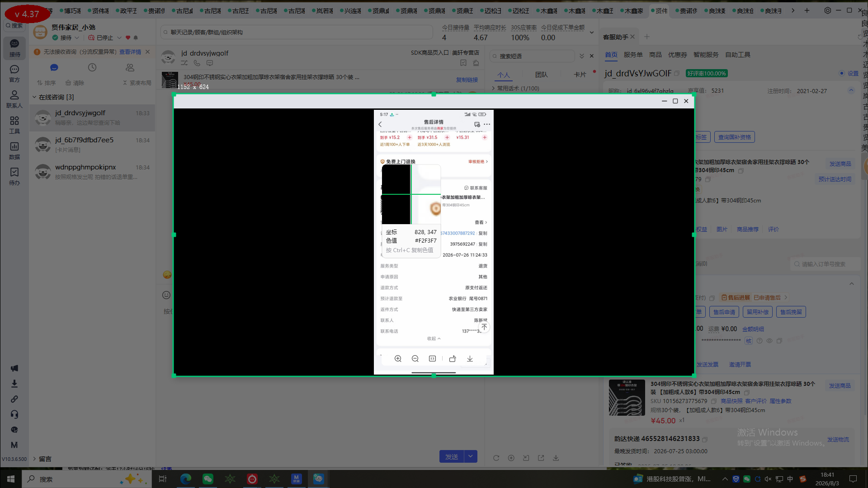Screen dimensions: 868x488
Task: Click the order number search field
Action: [x=825, y=264]
